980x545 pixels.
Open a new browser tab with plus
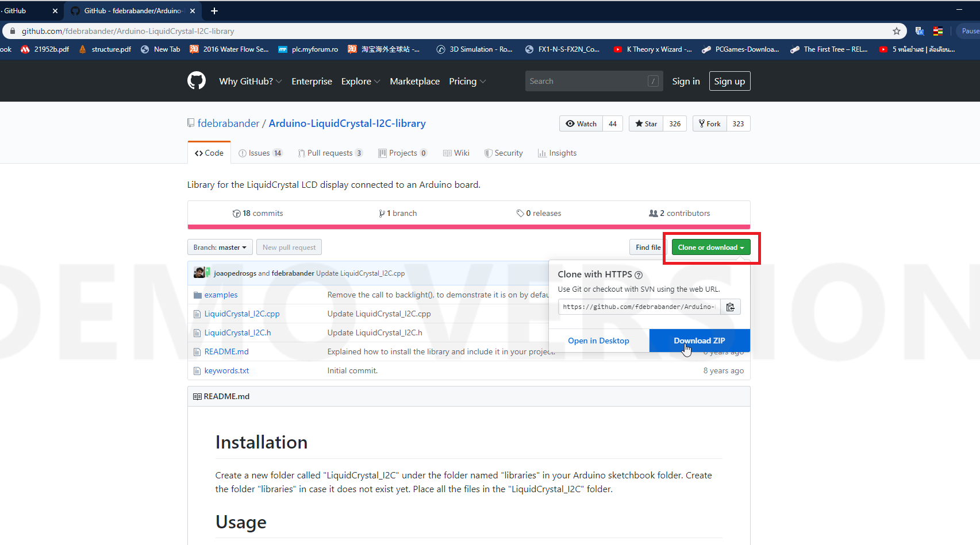click(x=214, y=11)
